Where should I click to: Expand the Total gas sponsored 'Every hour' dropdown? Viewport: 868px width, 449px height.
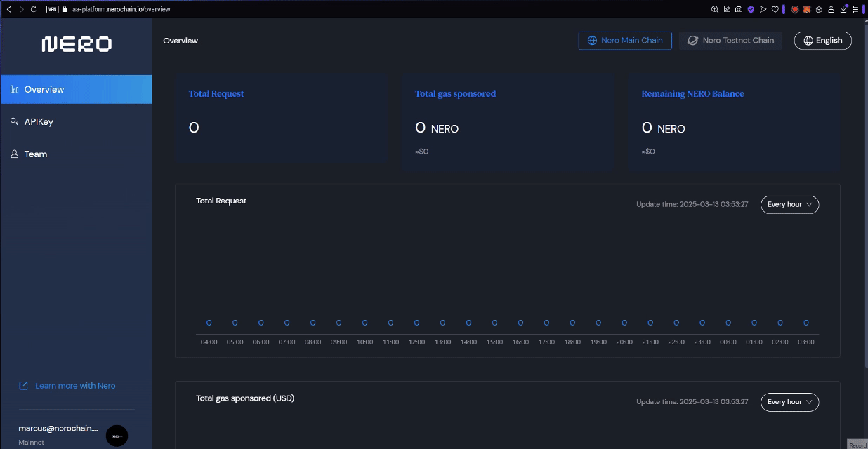coord(789,402)
